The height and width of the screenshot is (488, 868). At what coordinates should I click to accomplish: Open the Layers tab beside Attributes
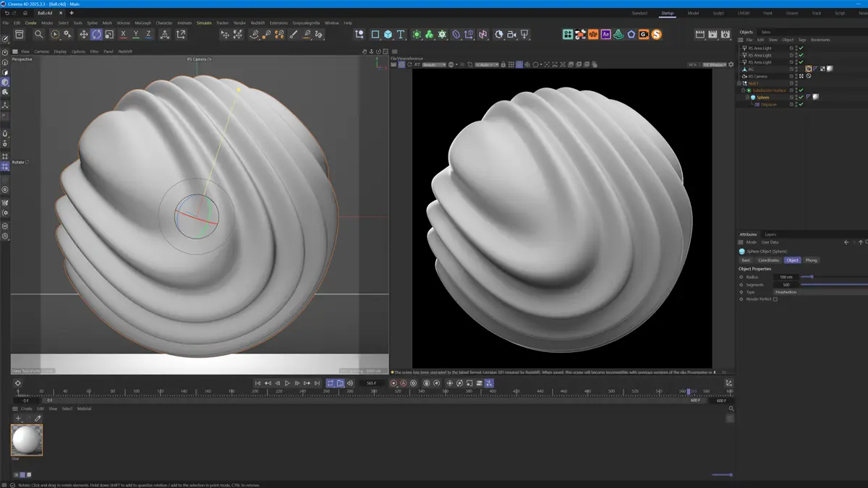770,234
